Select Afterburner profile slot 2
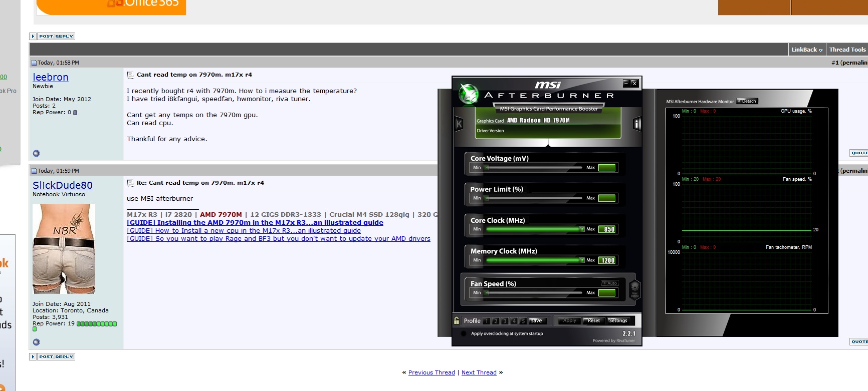Screen dimensions: 868x391 click(496, 321)
